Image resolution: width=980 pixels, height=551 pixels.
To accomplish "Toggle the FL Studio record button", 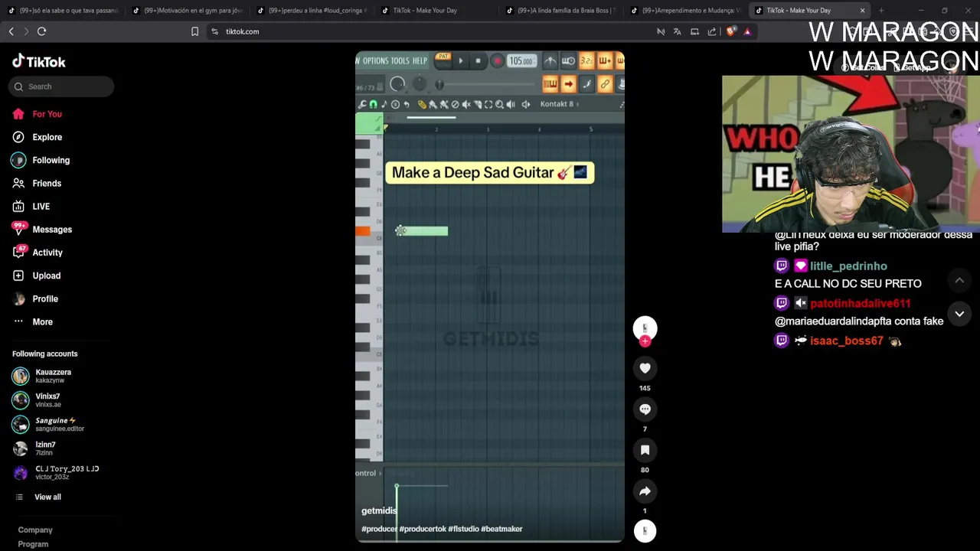I will pyautogui.click(x=498, y=60).
